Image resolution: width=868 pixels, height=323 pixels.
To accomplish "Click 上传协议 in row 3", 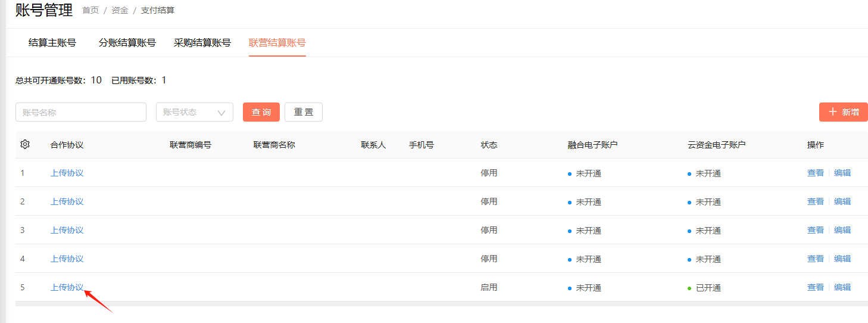I will coord(67,230).
